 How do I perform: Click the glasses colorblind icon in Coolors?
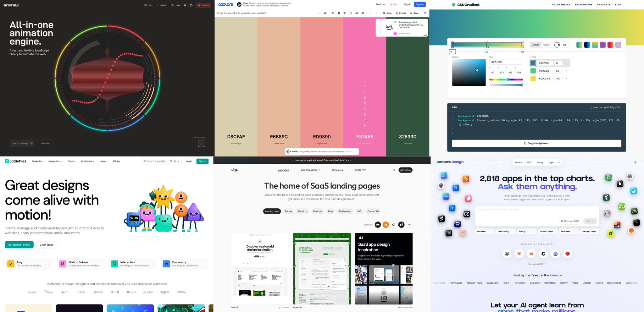coord(357,13)
